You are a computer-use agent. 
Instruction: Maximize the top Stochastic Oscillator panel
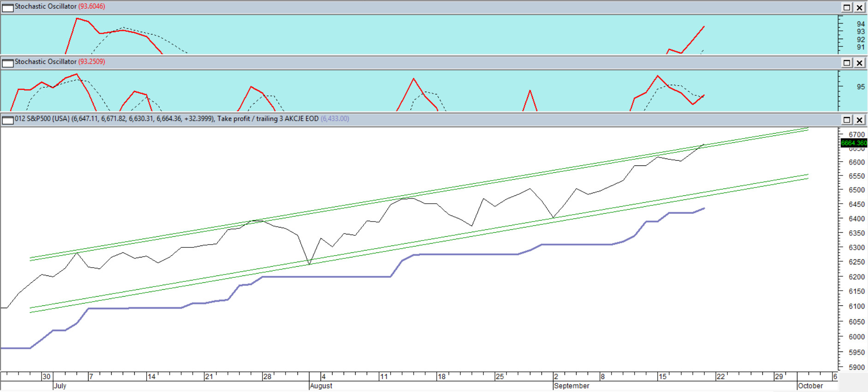(847, 7)
